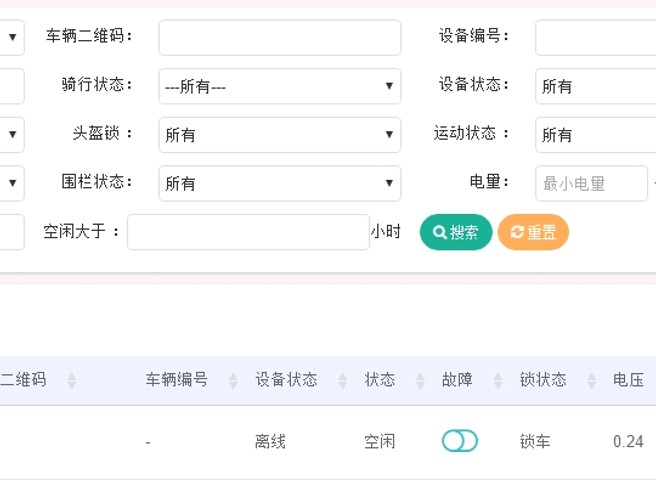The width and height of the screenshot is (656, 480).
Task: Click the sort arrows beside 车辆编号 column
Action: coord(233,381)
